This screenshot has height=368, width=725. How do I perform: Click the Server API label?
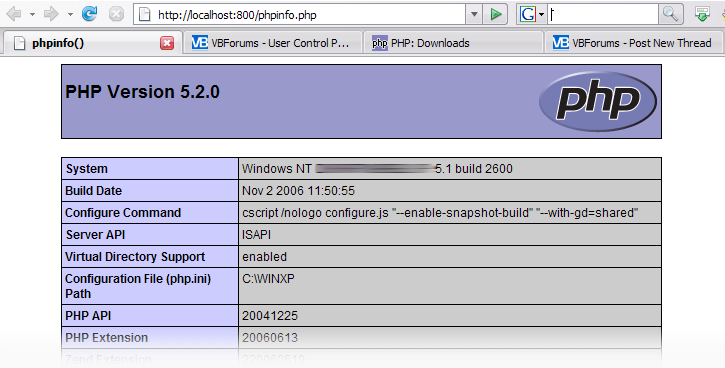[x=95, y=235]
